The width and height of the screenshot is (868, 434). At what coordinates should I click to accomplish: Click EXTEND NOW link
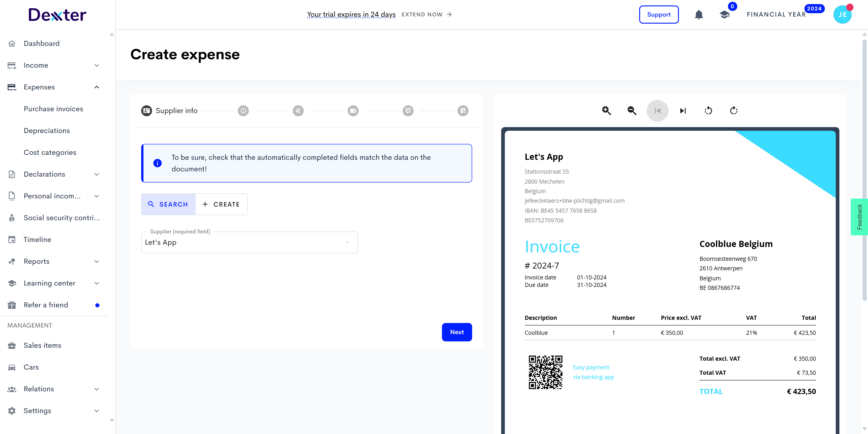click(x=427, y=15)
